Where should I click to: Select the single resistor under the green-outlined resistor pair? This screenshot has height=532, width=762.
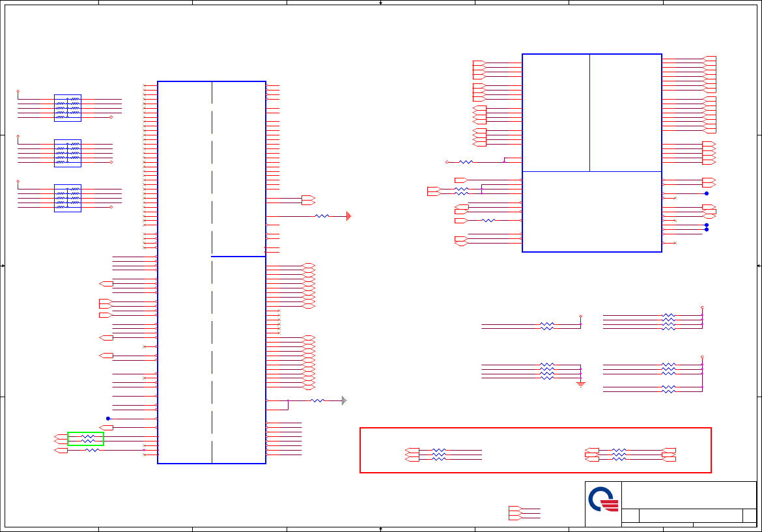pos(92,451)
